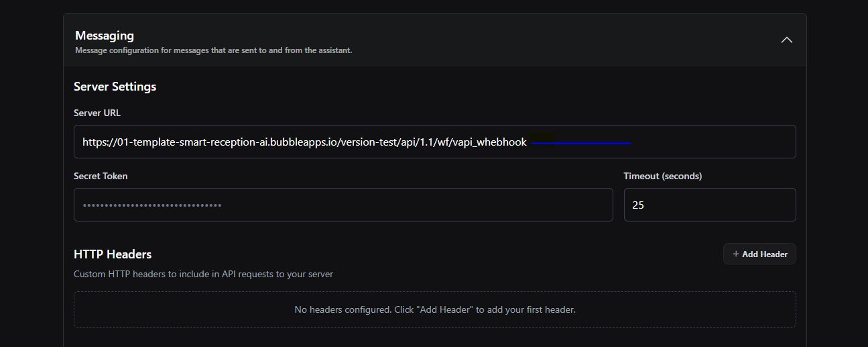Click the Server URL label
868x347 pixels.
click(97, 113)
